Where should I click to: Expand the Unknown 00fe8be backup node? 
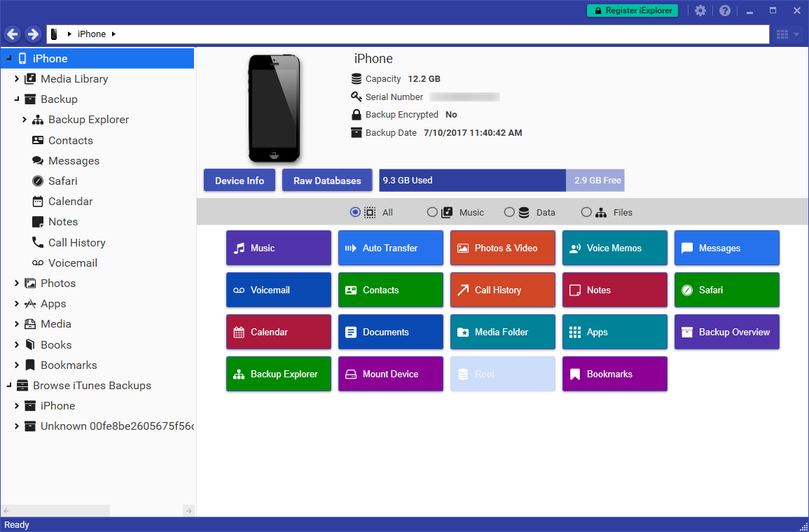(x=17, y=426)
